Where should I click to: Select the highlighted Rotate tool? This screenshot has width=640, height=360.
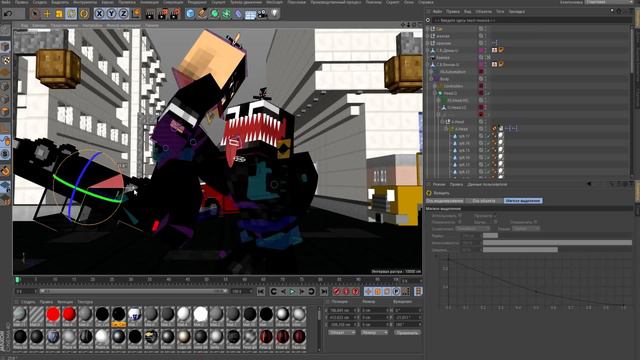pos(71,14)
